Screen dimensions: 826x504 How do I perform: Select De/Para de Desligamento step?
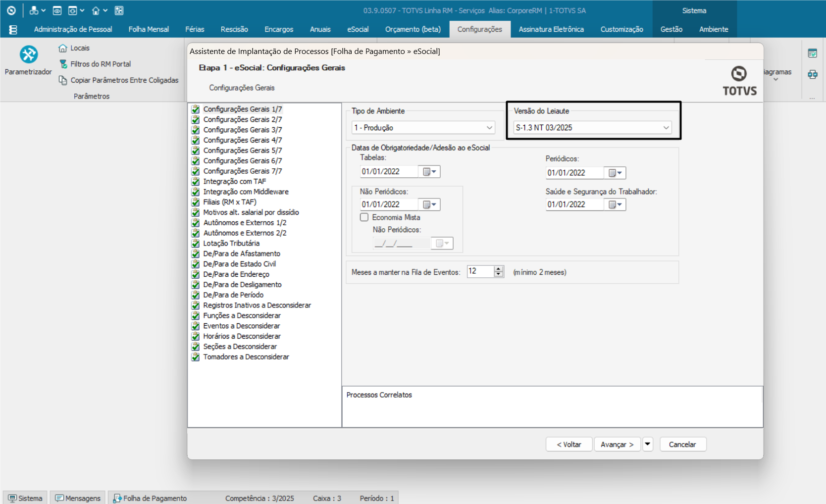[x=242, y=285]
